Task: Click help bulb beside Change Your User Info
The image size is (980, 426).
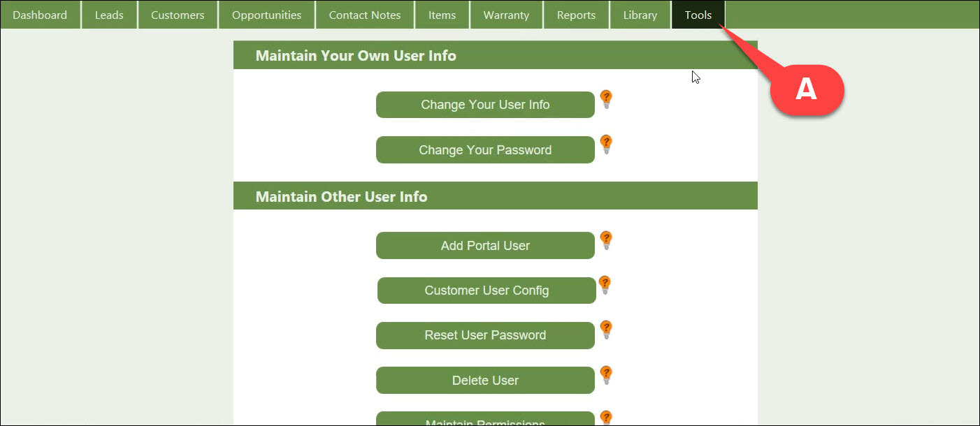Action: coord(606,99)
